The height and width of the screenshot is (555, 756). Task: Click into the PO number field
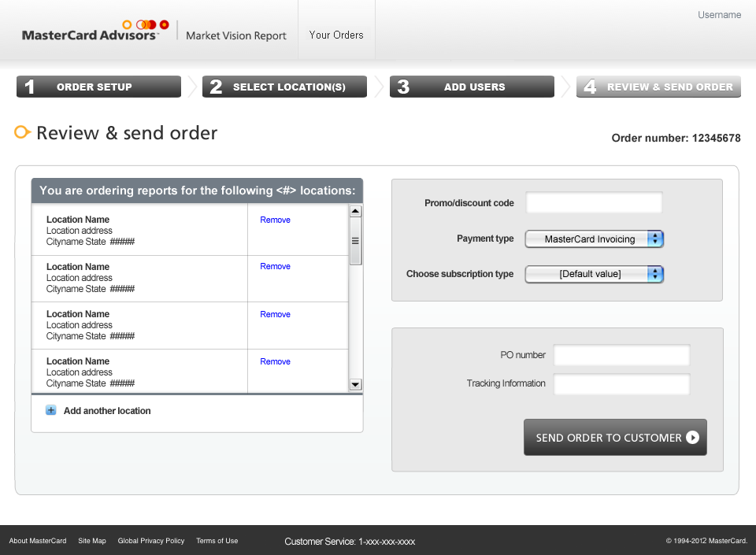pyautogui.click(x=621, y=355)
